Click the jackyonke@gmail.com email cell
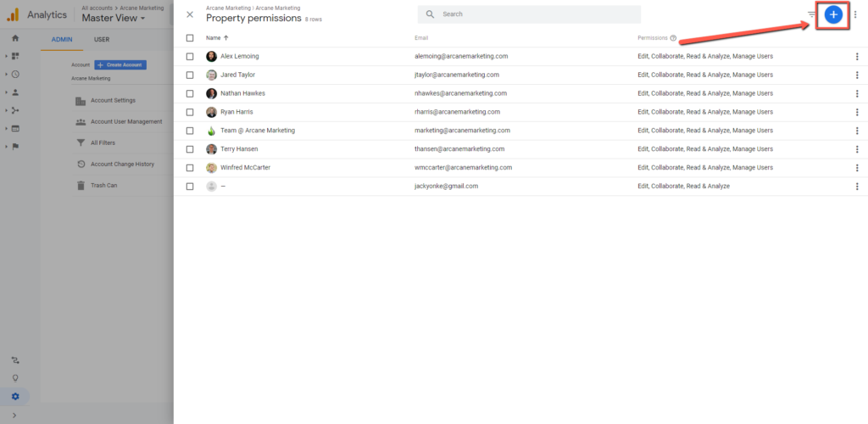The width and height of the screenshot is (868, 424). tap(446, 187)
